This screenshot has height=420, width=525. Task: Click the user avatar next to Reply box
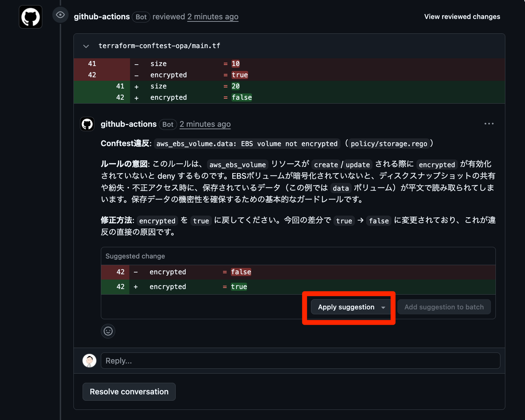point(89,361)
